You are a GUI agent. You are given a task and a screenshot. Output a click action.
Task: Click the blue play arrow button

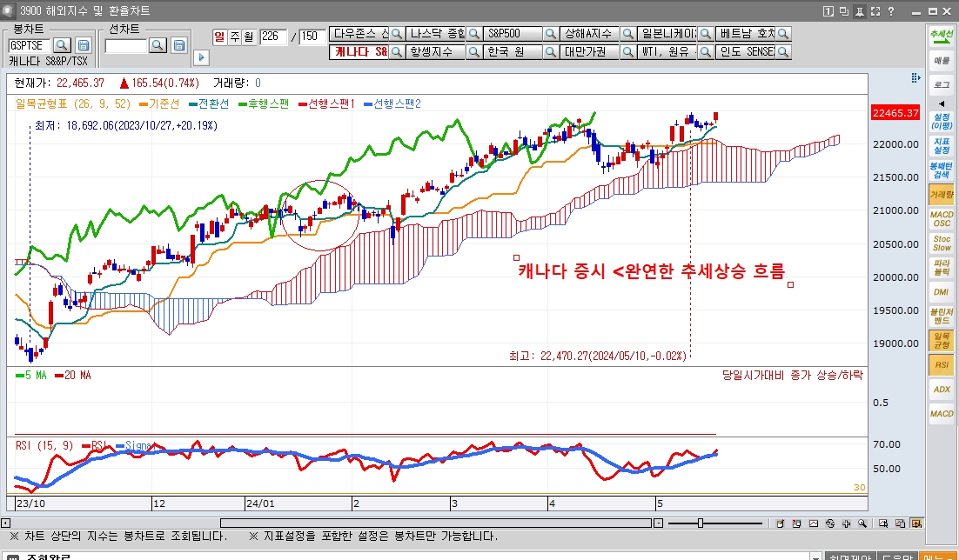point(201,57)
